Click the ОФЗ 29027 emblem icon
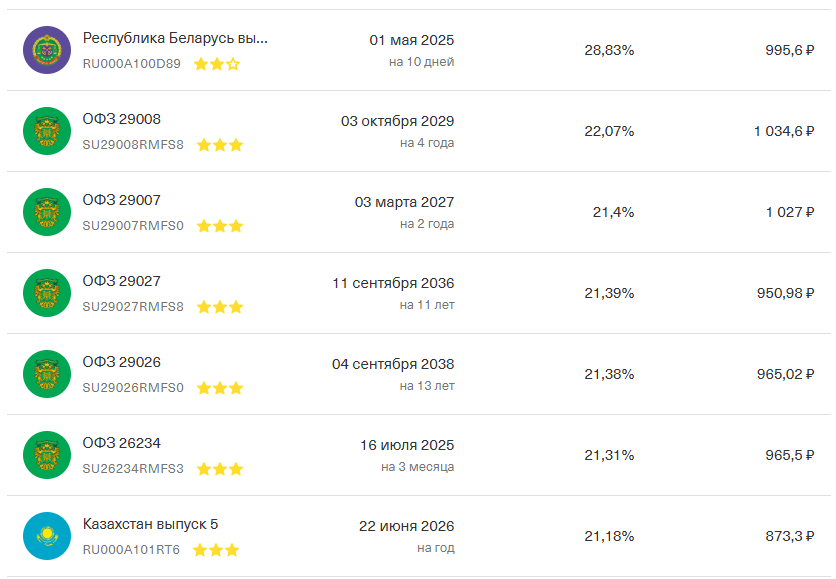Viewport: 836px width, 579px height. point(47,293)
